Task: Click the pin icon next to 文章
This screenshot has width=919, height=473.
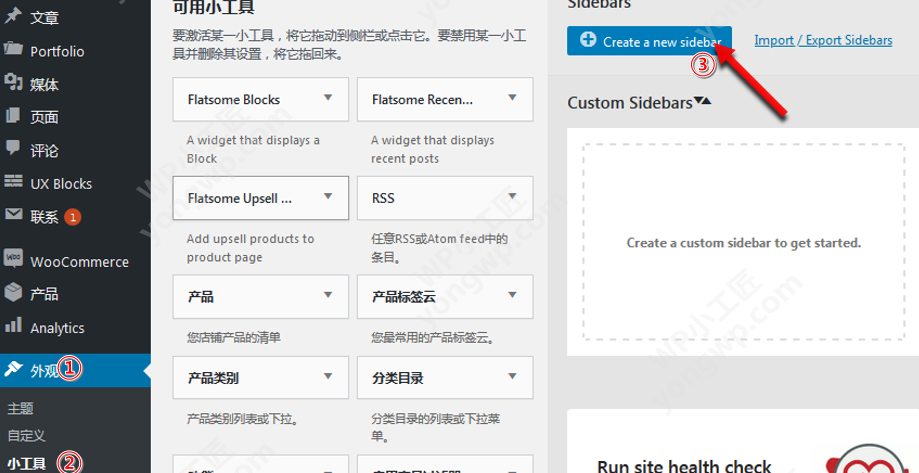Action: [13, 17]
